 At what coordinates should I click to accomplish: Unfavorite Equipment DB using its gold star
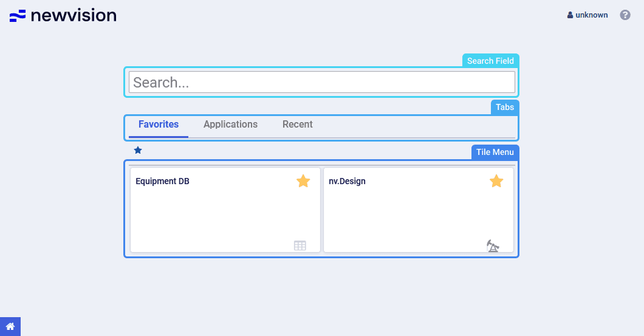tap(303, 181)
